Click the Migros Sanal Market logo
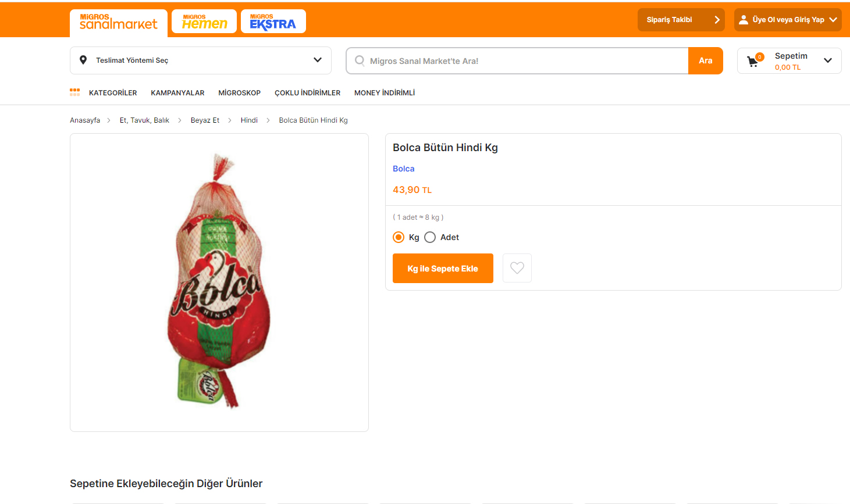850x504 pixels. (x=119, y=22)
